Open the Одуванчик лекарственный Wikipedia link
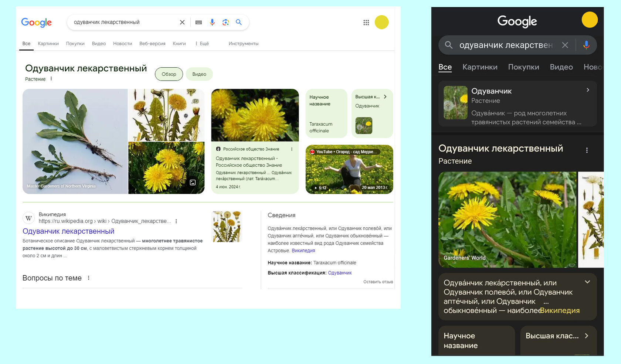 [68, 231]
